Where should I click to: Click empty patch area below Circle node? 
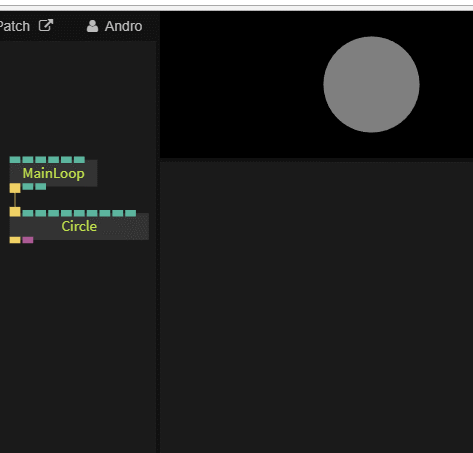78,333
